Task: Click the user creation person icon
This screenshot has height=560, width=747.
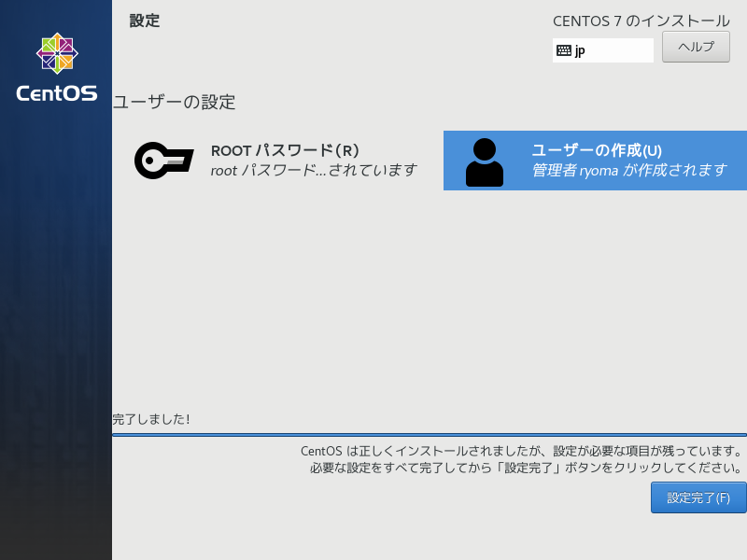Action: click(x=484, y=162)
